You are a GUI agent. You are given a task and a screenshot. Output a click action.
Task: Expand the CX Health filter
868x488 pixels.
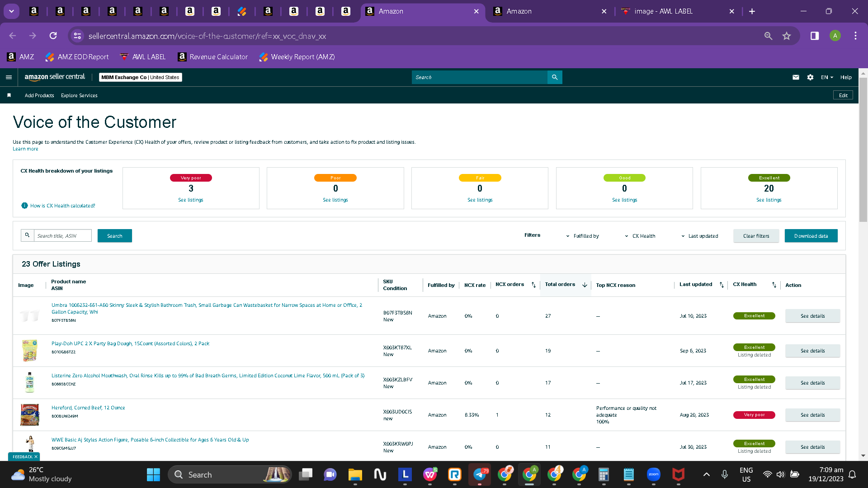coord(640,236)
